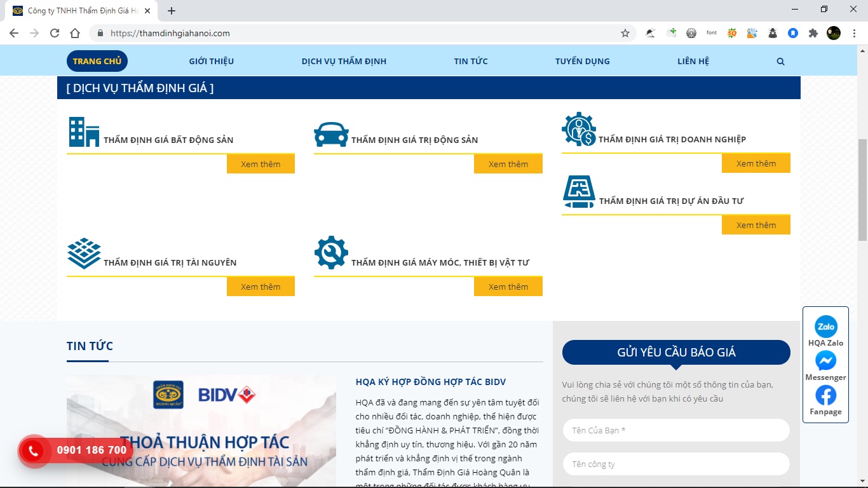Open THẨM ĐỊNH GIÁ TRỊ DỰ ÁN ĐẦU TƯ link
Image resolution: width=868 pixels, height=488 pixels.
pos(671,201)
